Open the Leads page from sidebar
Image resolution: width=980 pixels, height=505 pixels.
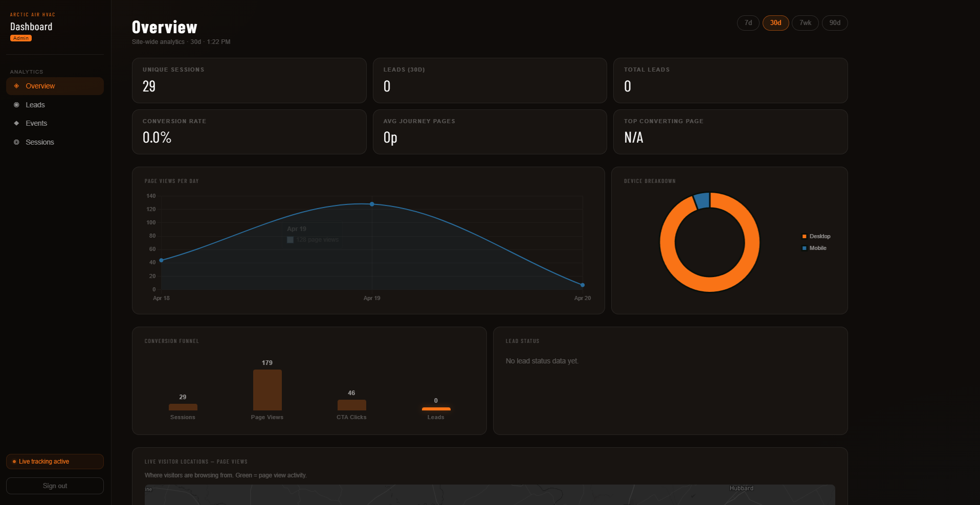(35, 105)
